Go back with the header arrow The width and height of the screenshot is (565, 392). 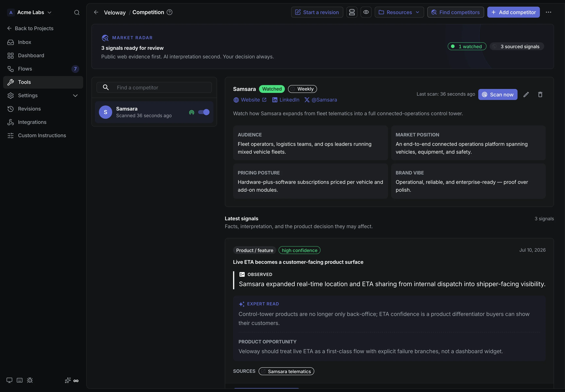[x=96, y=12]
